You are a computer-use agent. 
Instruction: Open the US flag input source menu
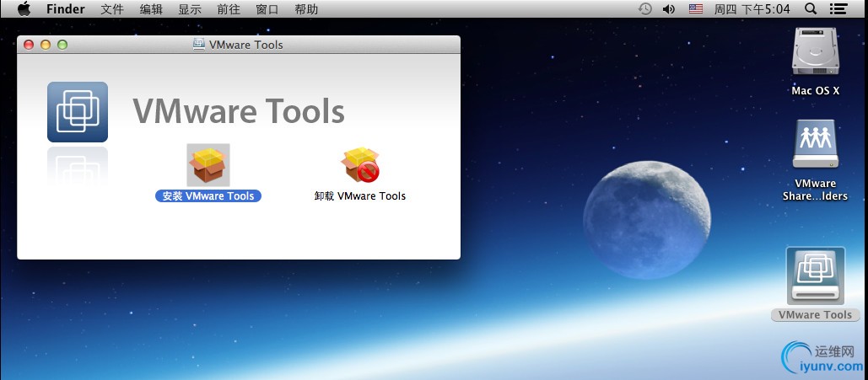[x=696, y=9]
